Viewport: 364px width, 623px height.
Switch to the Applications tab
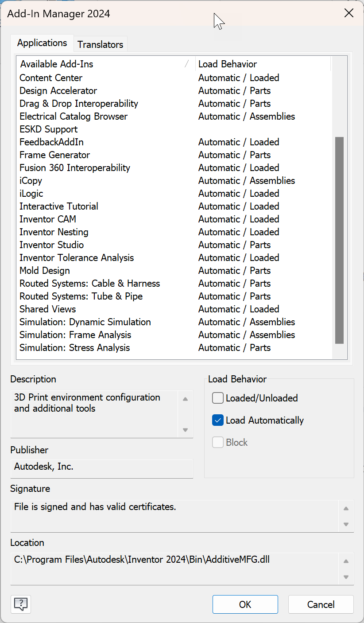42,43
